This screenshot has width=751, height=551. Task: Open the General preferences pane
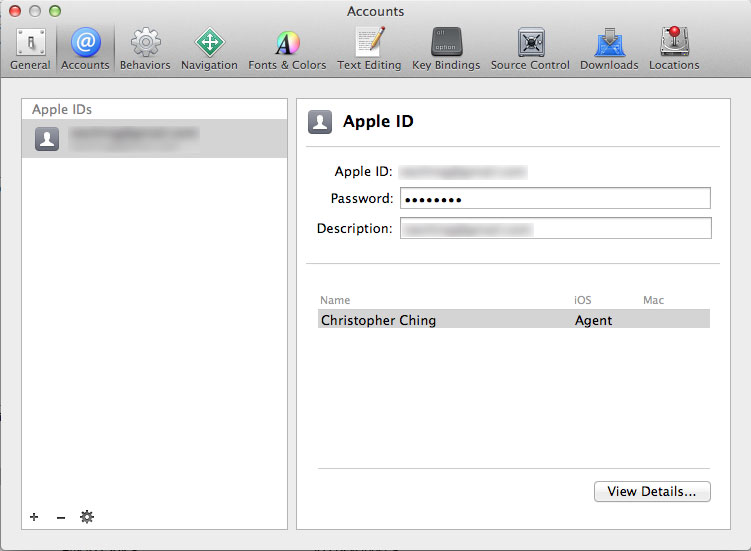click(x=30, y=49)
